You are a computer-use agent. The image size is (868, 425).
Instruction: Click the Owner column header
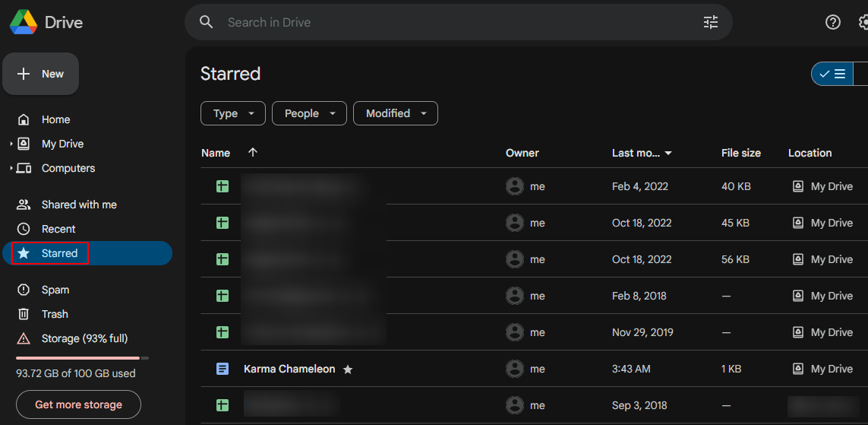pos(522,153)
